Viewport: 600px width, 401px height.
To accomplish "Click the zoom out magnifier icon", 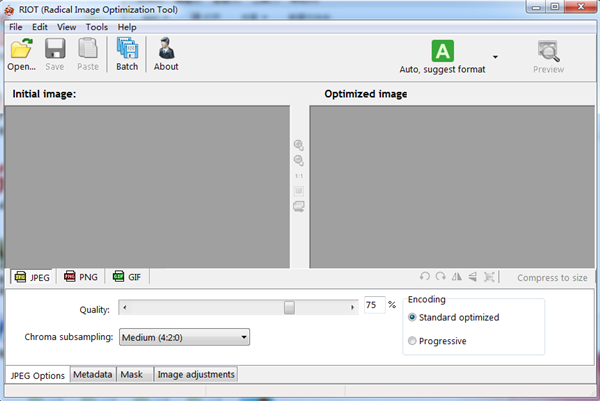I will [x=298, y=160].
